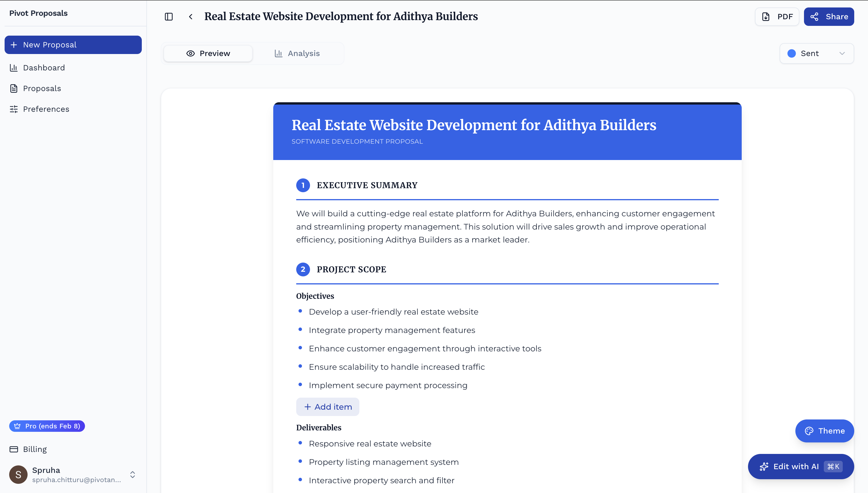The width and height of the screenshot is (868, 493).
Task: Add item under Objectives
Action: click(328, 407)
